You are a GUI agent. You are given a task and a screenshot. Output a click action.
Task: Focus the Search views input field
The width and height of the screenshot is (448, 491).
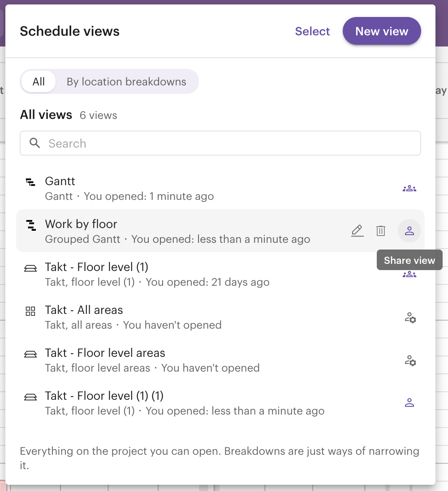tap(220, 143)
